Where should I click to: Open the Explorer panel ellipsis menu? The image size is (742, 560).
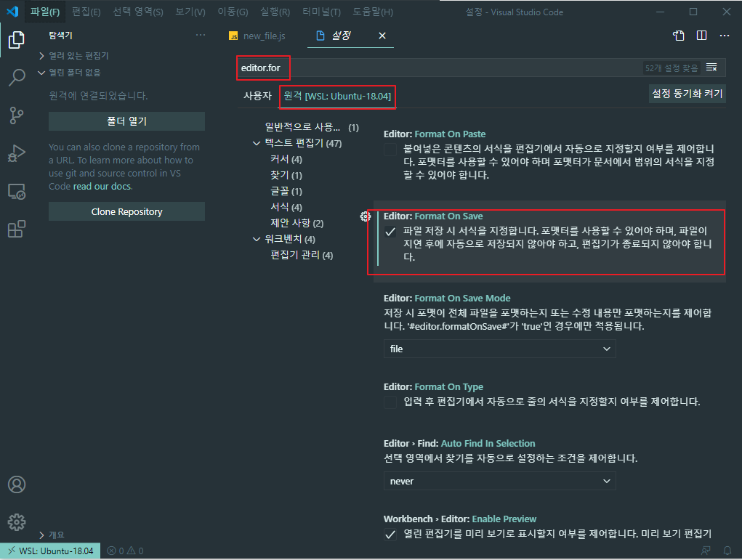(201, 35)
